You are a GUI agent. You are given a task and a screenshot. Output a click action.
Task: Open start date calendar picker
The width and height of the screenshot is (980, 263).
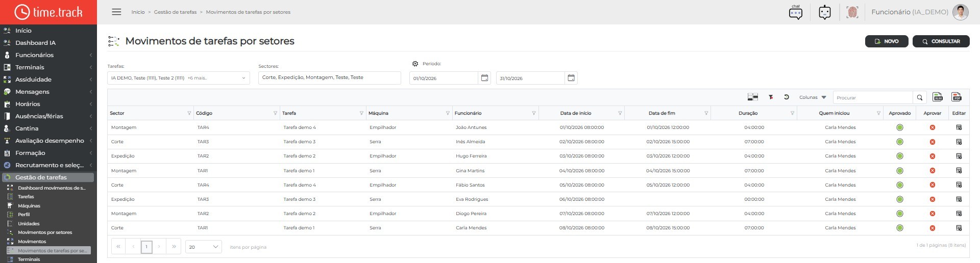[484, 78]
